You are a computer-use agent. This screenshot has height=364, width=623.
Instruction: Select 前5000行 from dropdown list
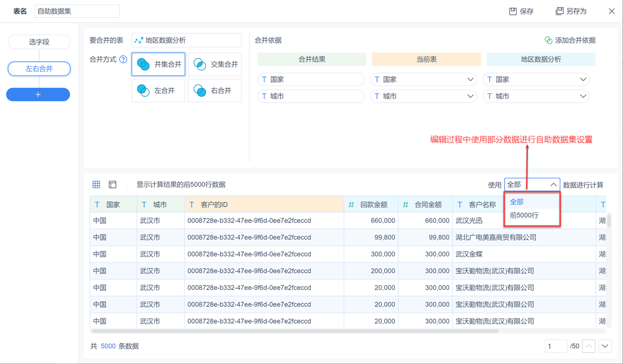(524, 215)
